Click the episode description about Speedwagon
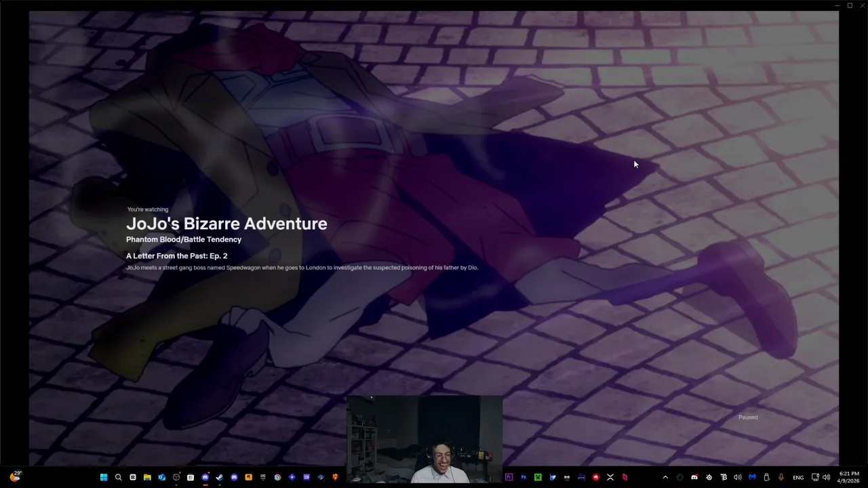The height and width of the screenshot is (488, 868). point(302,268)
